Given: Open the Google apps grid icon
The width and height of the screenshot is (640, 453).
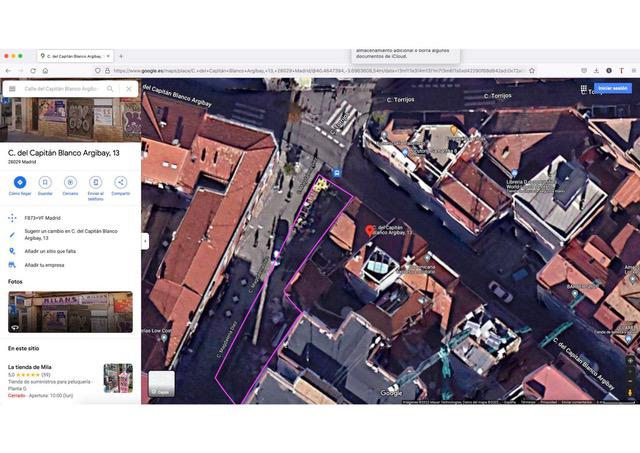Looking at the screenshot, I should 584,89.
